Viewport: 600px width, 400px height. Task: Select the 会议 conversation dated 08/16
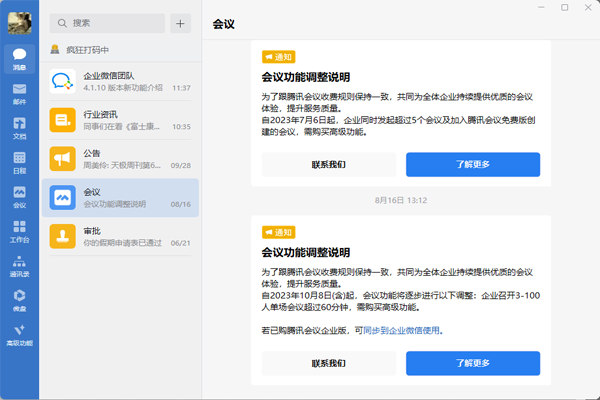tap(120, 198)
